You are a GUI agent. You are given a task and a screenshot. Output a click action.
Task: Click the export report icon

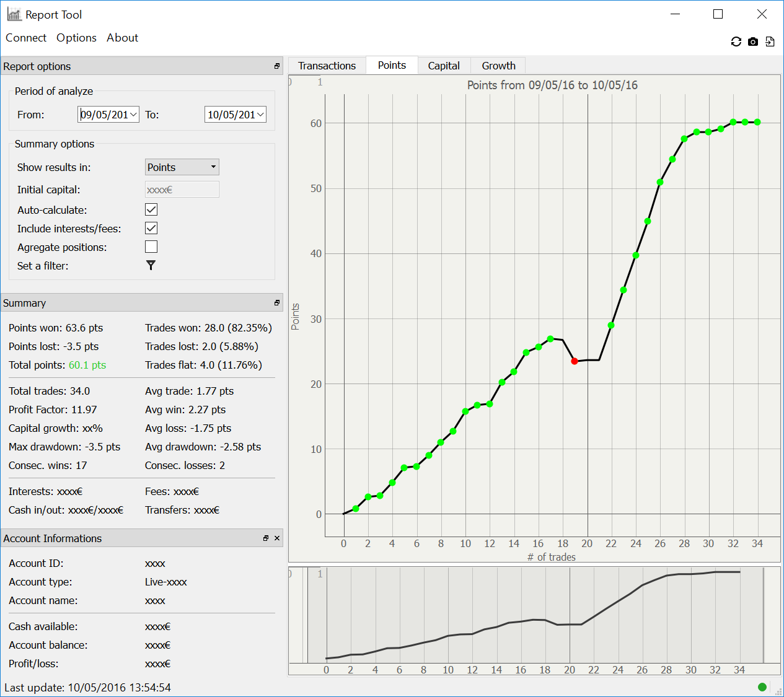tap(770, 42)
